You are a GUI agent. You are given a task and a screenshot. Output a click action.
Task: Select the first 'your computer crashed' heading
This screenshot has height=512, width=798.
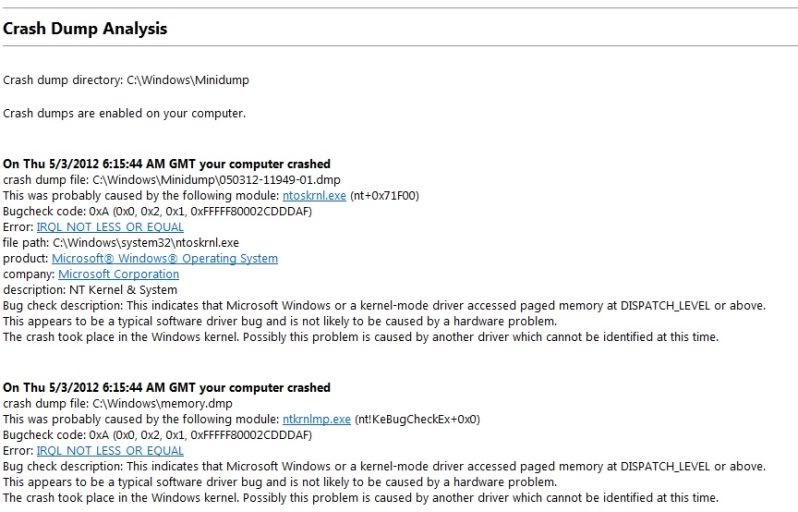click(x=166, y=164)
